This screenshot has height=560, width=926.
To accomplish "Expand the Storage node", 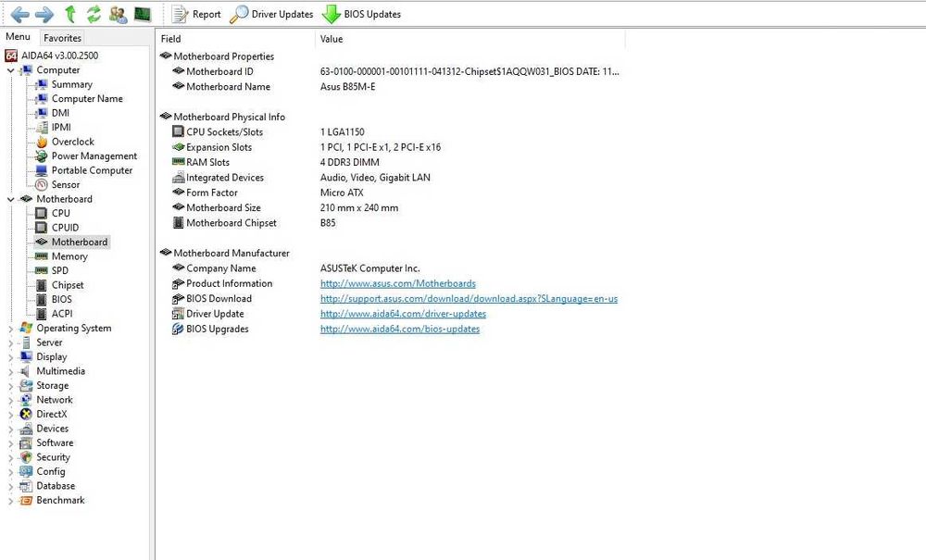I will click(x=10, y=386).
